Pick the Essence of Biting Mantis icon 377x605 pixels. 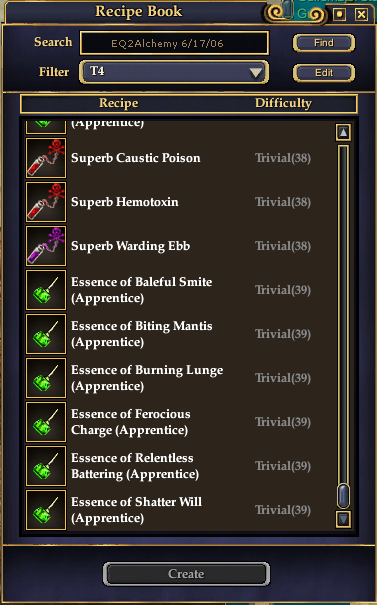(46, 334)
